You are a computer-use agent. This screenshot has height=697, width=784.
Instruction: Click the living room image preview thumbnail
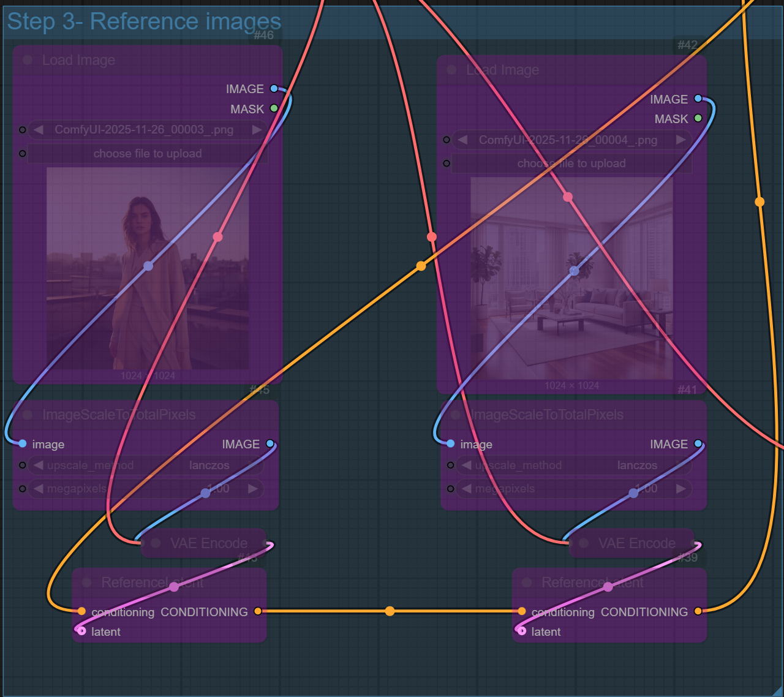pyautogui.click(x=571, y=279)
